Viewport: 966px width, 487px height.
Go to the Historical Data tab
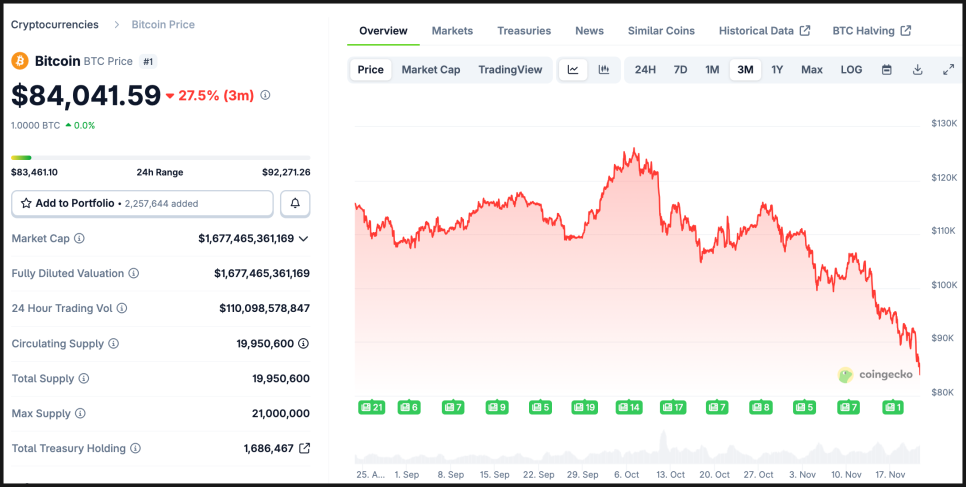coord(763,31)
